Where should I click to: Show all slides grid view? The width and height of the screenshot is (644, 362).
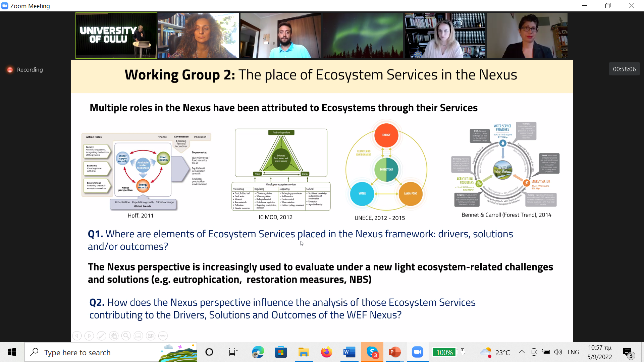pos(114,336)
